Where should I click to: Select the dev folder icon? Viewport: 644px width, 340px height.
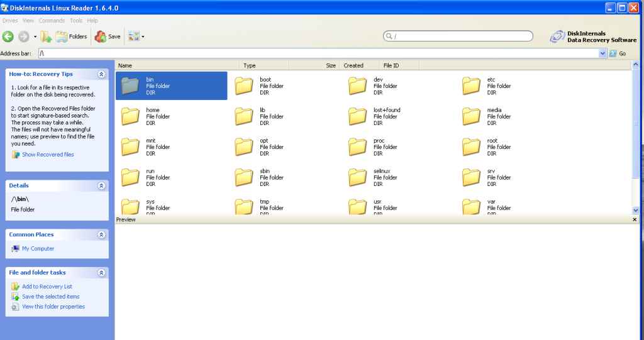358,86
